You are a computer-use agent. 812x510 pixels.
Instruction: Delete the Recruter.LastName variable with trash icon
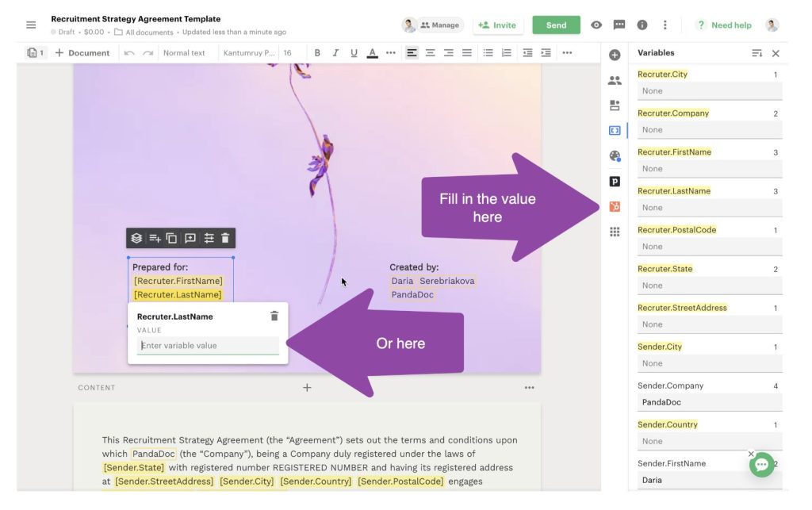point(274,316)
